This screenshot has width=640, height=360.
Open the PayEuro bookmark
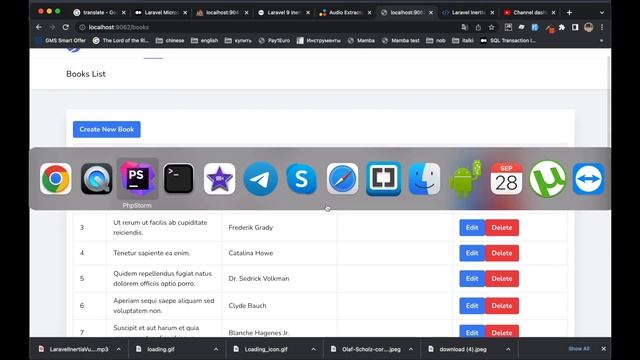click(274, 40)
